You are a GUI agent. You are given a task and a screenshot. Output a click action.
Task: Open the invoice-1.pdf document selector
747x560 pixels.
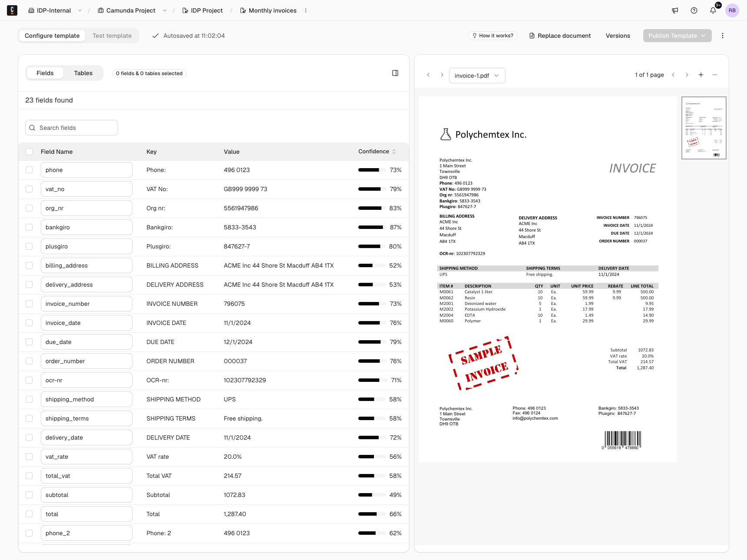477,76
